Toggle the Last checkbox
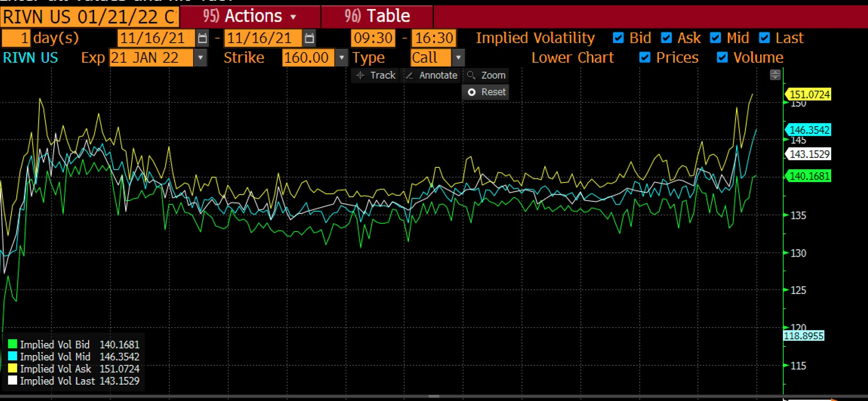868x401 pixels. (x=764, y=38)
